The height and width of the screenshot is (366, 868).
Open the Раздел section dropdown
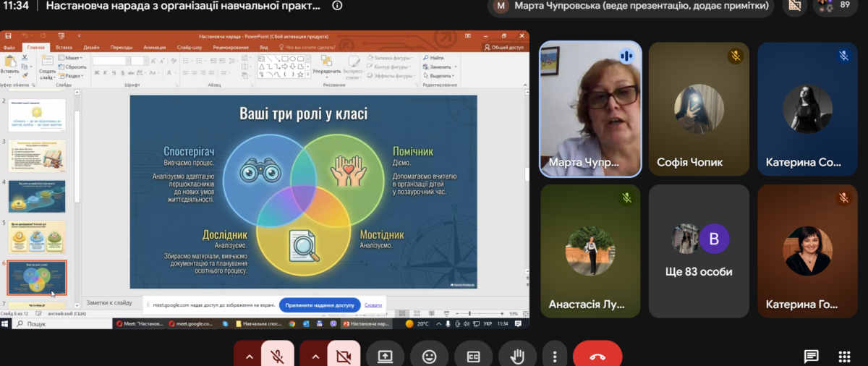72,75
